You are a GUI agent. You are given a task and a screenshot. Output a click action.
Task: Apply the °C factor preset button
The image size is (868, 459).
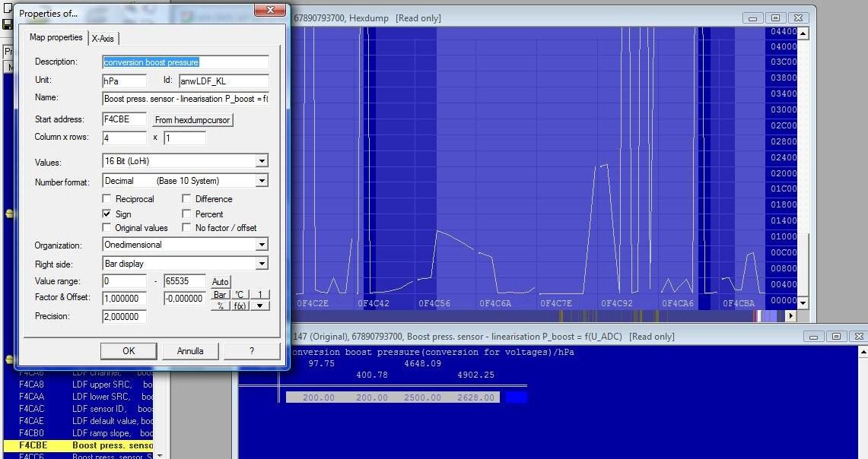pyautogui.click(x=239, y=295)
